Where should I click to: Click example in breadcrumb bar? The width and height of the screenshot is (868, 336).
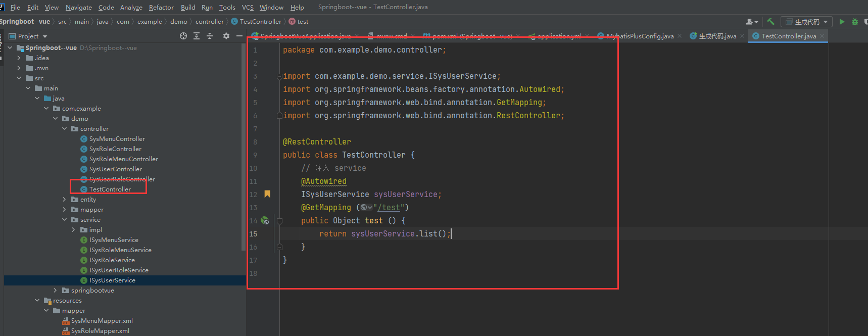150,22
